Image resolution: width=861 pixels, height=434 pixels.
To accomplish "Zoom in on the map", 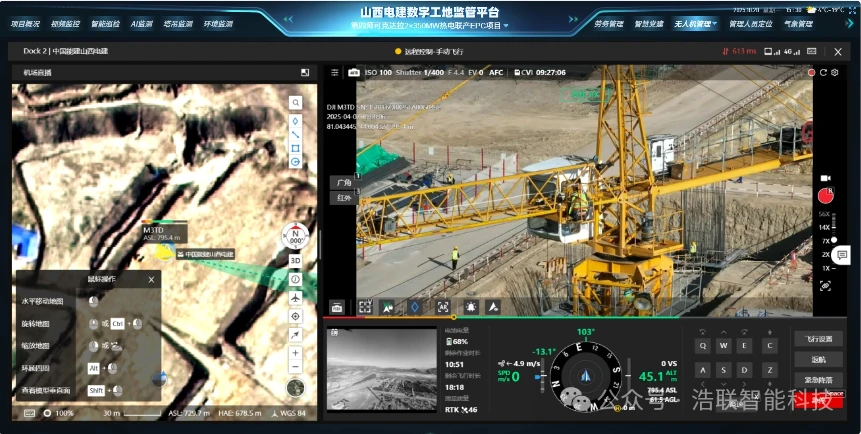I will tap(295, 353).
